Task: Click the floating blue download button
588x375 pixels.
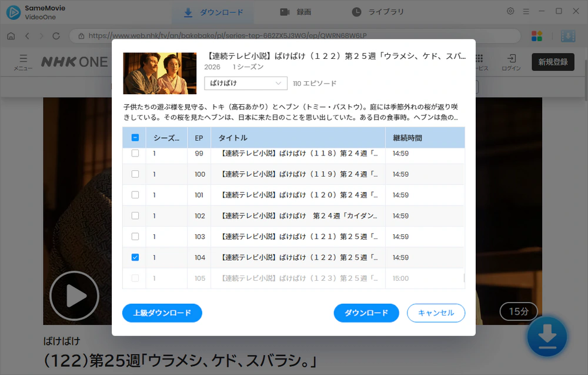Action: [547, 336]
